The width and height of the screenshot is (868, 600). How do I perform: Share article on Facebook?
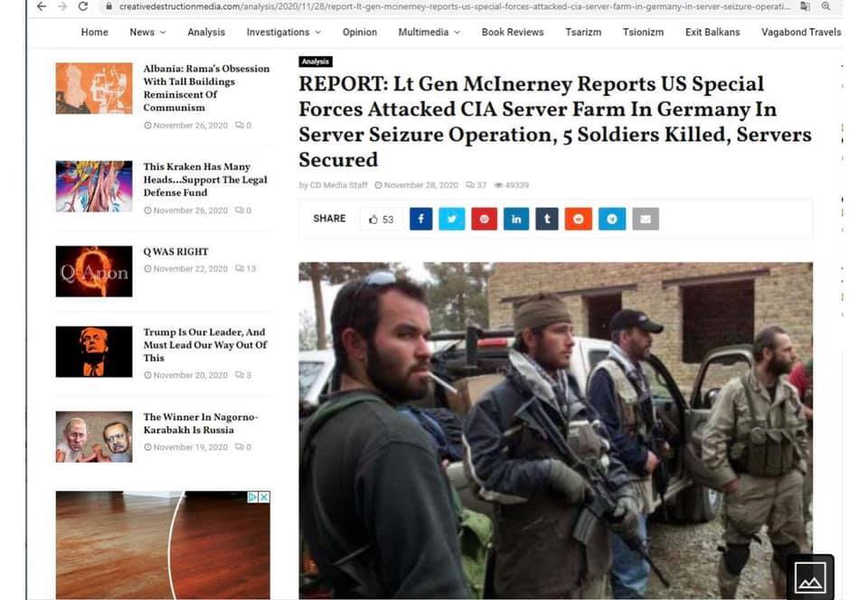(420, 219)
